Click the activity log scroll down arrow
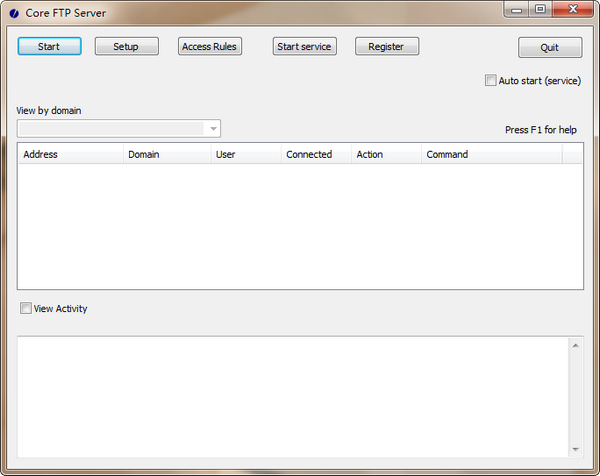Image resolution: width=600 pixels, height=476 pixels. 576,449
